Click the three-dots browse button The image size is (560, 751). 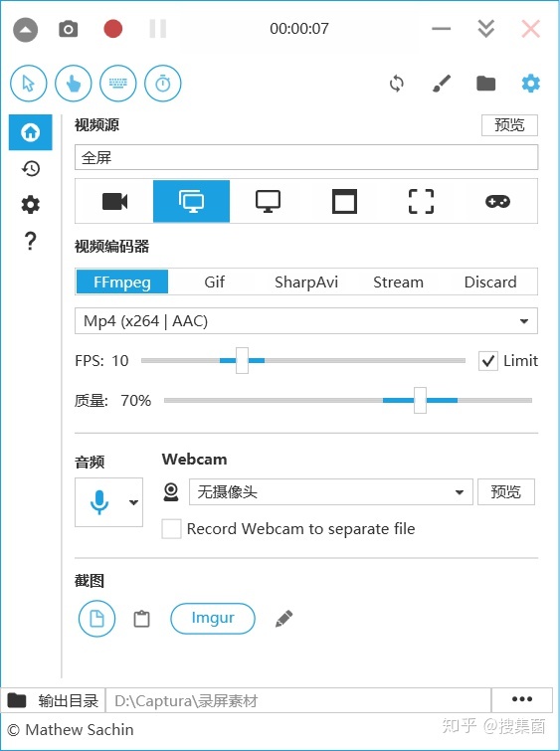(x=522, y=699)
